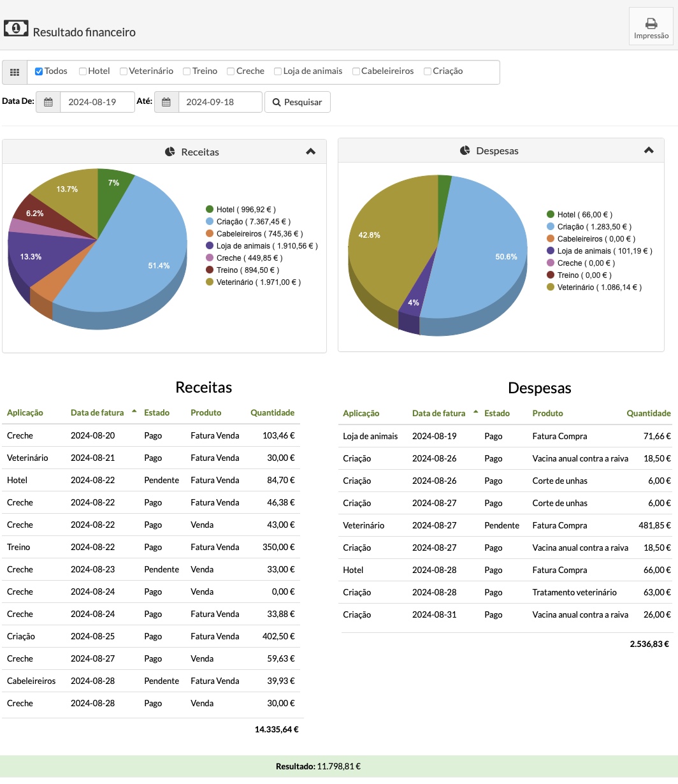Tick the Loja de animais checkbox

click(x=278, y=71)
